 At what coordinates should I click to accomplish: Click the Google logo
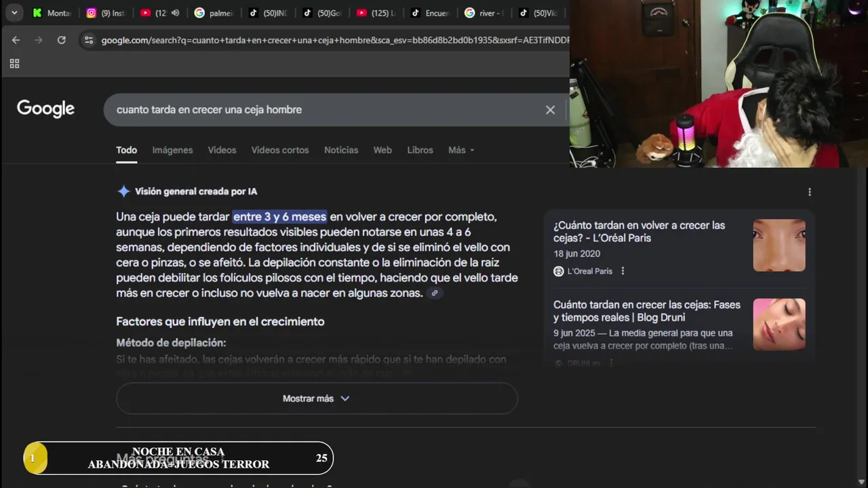coord(45,109)
